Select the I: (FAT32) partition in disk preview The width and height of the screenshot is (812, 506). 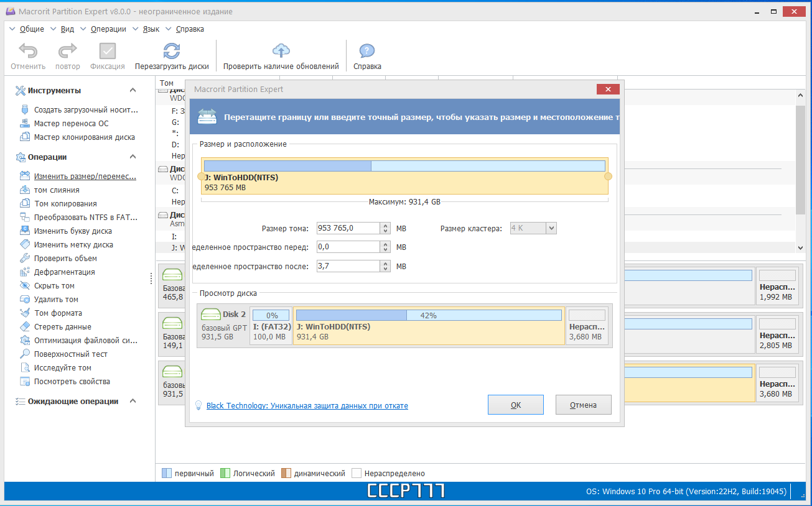tap(271, 325)
